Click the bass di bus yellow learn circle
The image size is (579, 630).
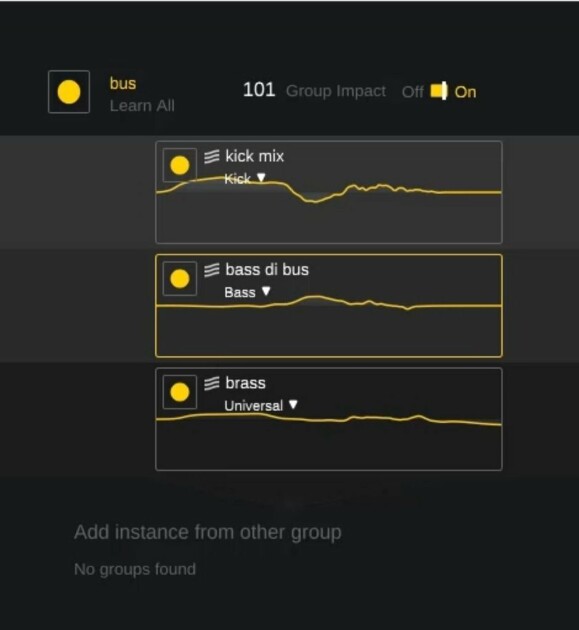pos(180,279)
